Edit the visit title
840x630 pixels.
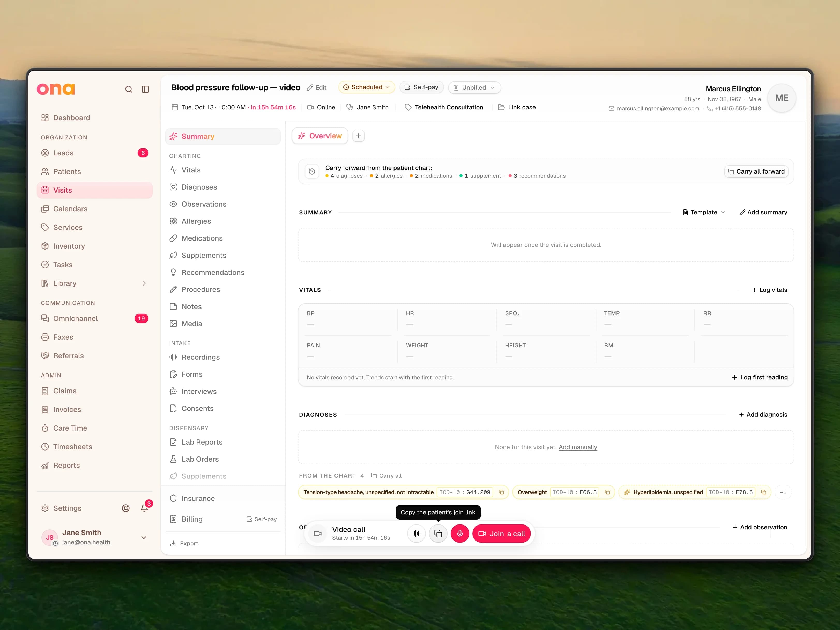click(317, 88)
